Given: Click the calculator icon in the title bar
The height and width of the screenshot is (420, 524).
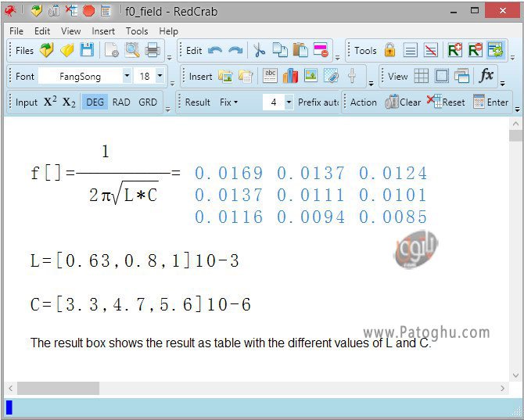Looking at the screenshot, I should coord(106,11).
